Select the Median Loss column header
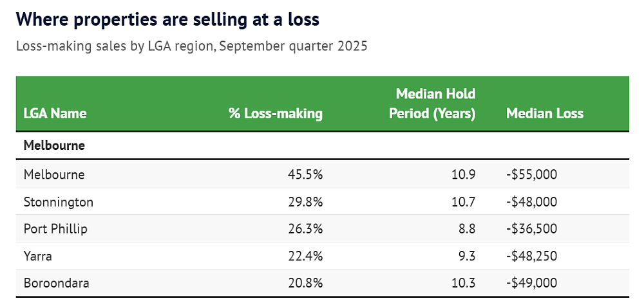This screenshot has width=644, height=301. (x=545, y=113)
